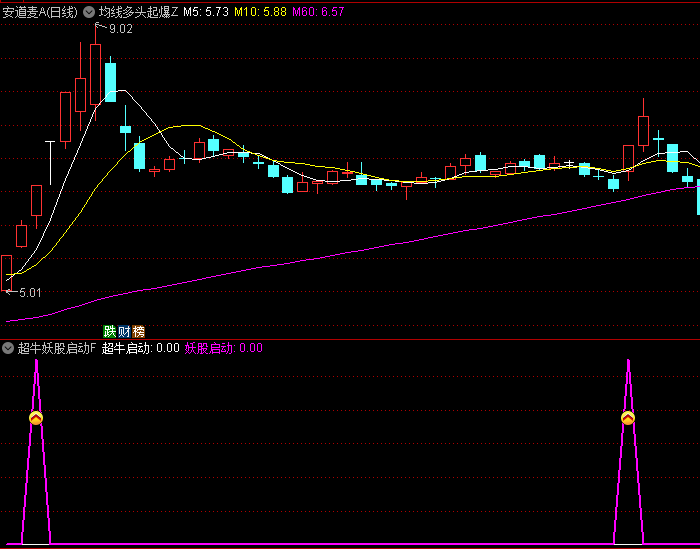Click the right yellow up-arrow signal marker
The height and width of the screenshot is (549, 700).
click(x=628, y=418)
